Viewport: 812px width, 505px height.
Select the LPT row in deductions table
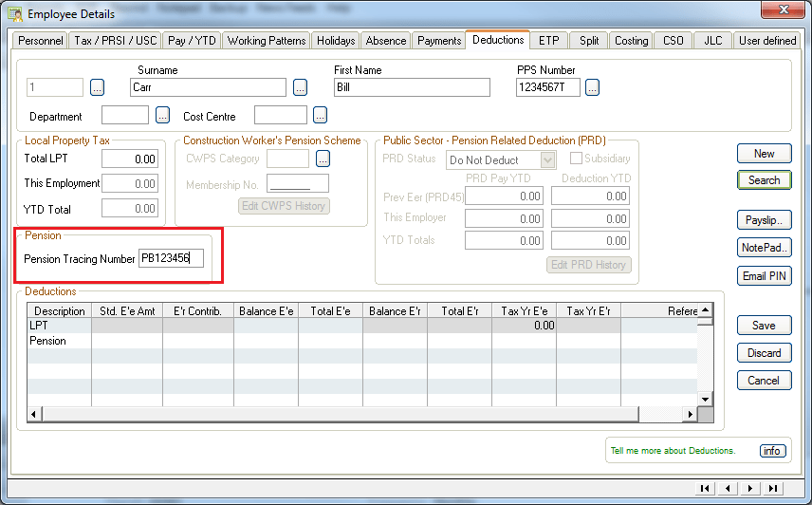tap(362, 326)
